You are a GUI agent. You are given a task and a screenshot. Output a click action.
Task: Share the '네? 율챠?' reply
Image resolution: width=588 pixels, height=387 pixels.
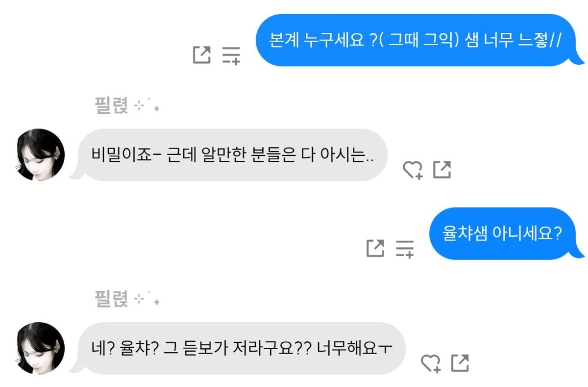(460, 363)
